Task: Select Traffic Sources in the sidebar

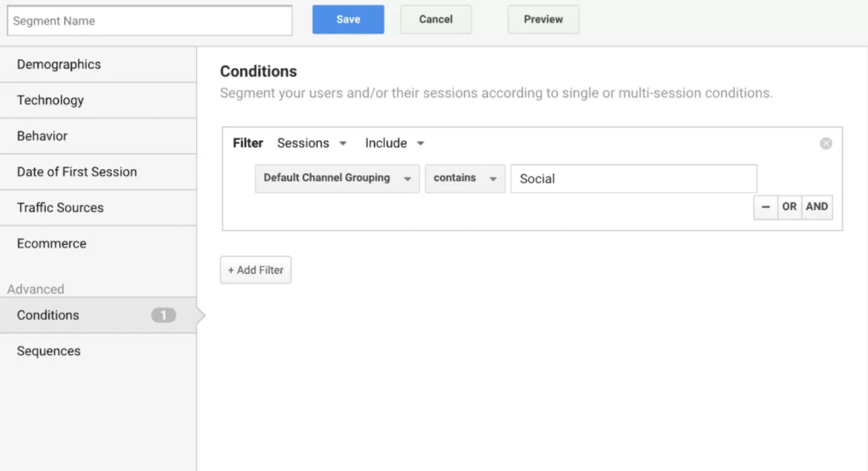Action: [x=98, y=208]
